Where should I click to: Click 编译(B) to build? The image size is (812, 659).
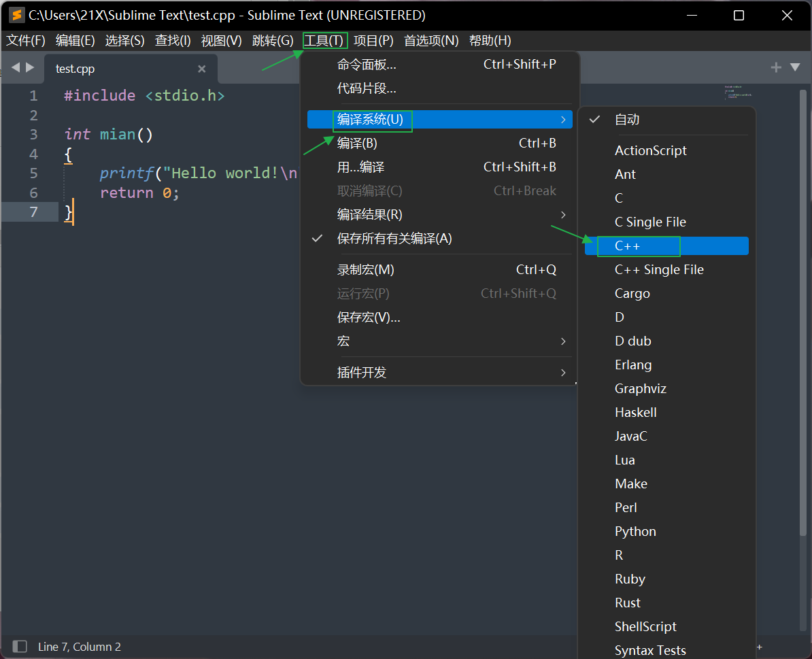click(x=439, y=143)
